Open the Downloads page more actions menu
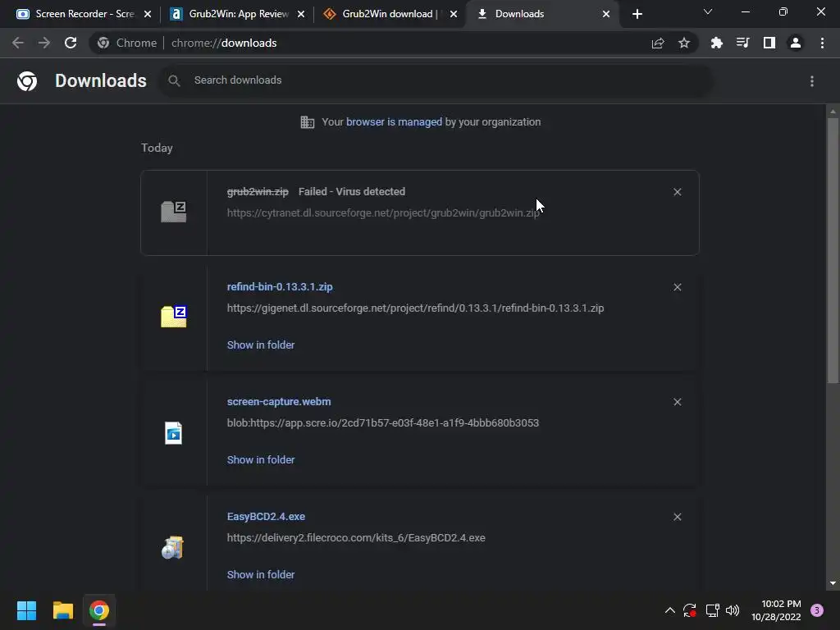 click(x=812, y=81)
